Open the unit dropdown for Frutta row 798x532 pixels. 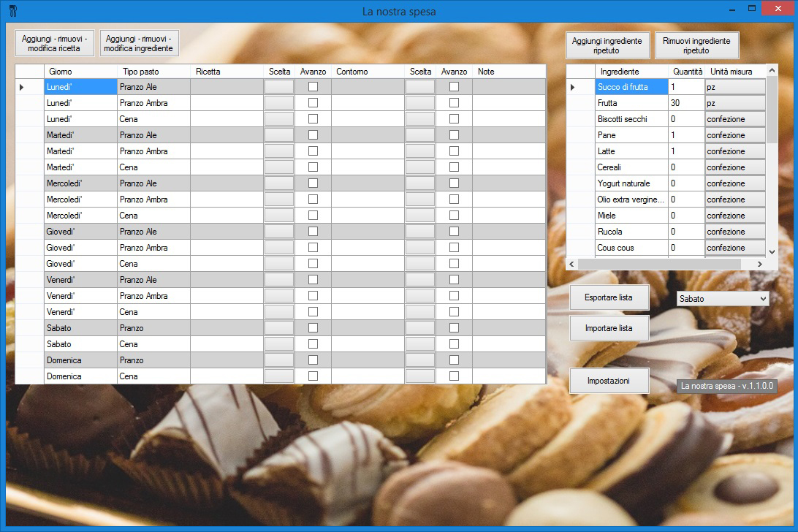(734, 103)
